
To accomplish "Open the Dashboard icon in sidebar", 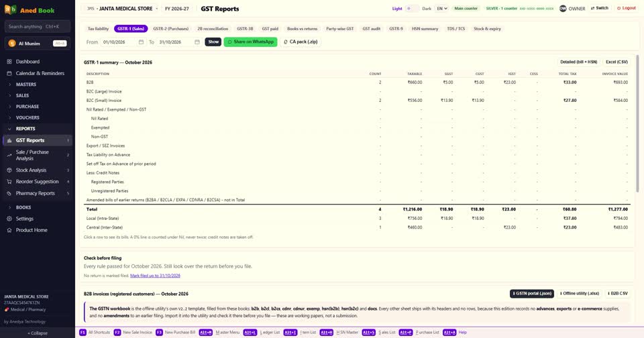I will [9, 62].
